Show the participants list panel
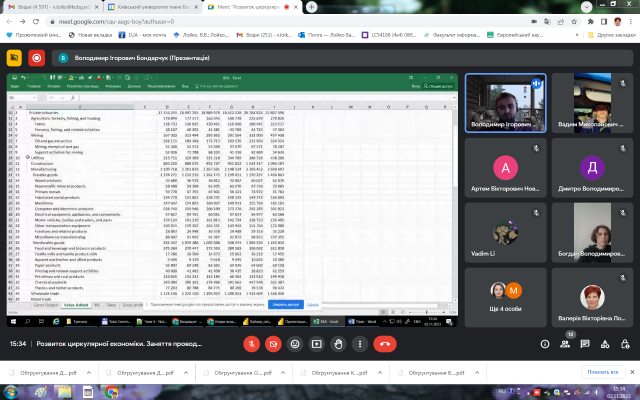Image resolution: width=640 pixels, height=400 pixels. (x=561, y=342)
